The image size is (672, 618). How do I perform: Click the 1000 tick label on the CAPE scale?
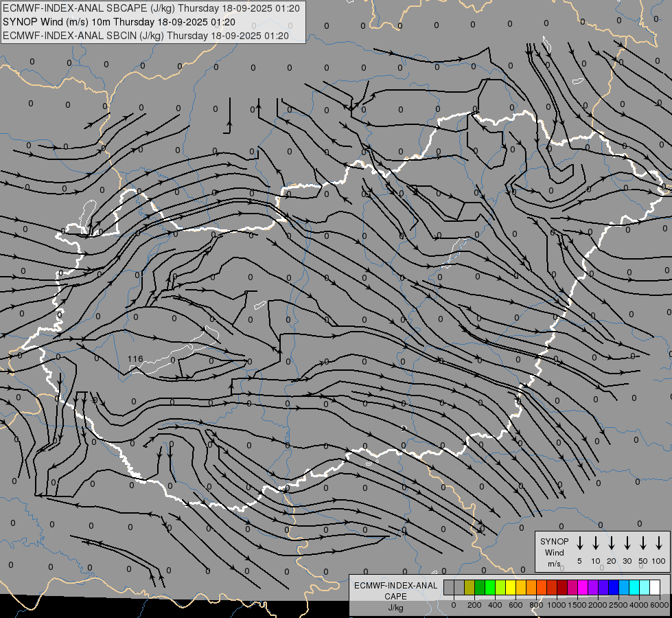(557, 605)
